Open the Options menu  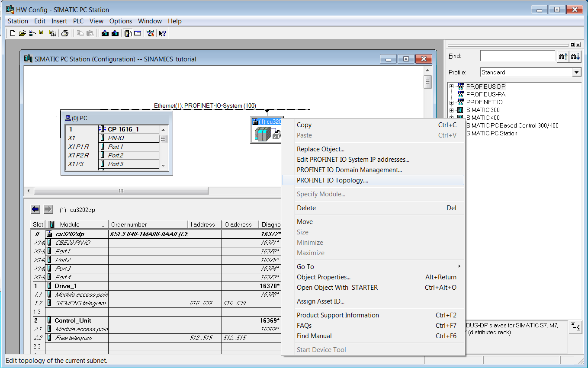point(121,21)
